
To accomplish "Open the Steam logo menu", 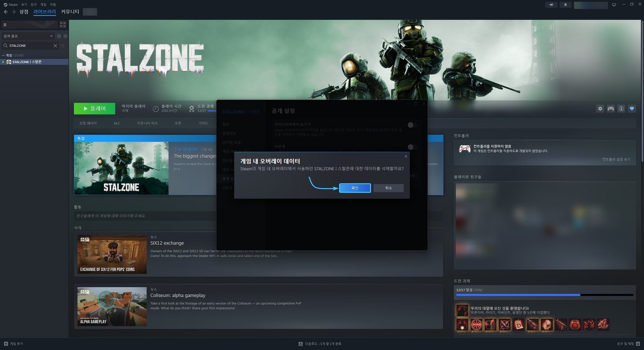I will click(x=11, y=5).
